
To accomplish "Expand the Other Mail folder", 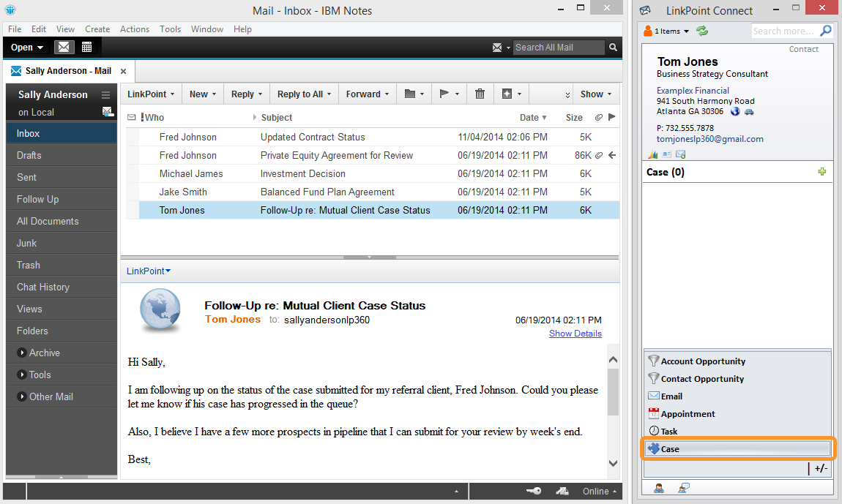I will pyautogui.click(x=22, y=396).
